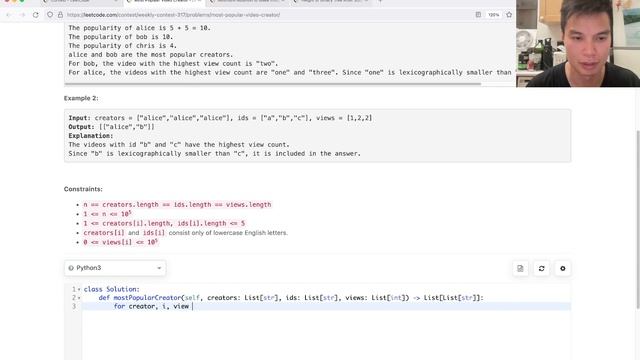Screen dimensions: 640x360
Task: Click the Example 2 'Input:' line
Action: [x=220, y=118]
